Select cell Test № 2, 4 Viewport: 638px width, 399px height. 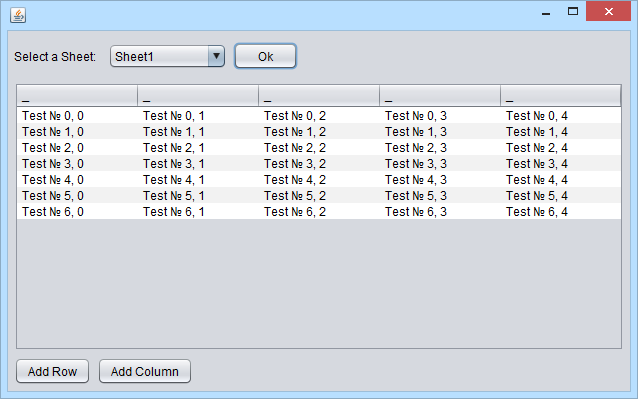point(561,147)
